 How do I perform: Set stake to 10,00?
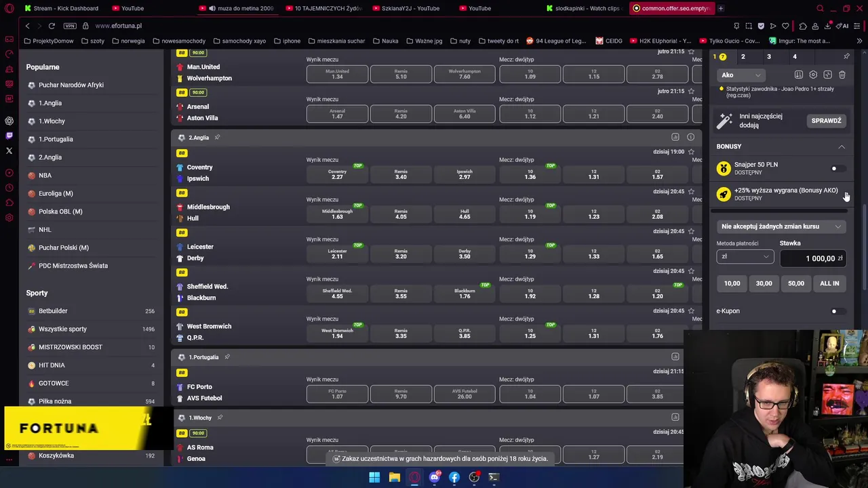coord(732,283)
